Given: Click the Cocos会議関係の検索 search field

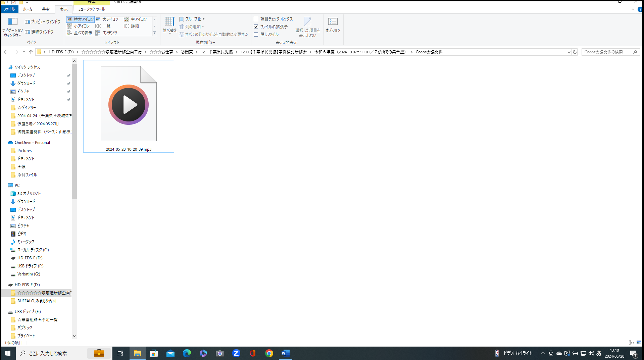Looking at the screenshot, I should tap(610, 52).
